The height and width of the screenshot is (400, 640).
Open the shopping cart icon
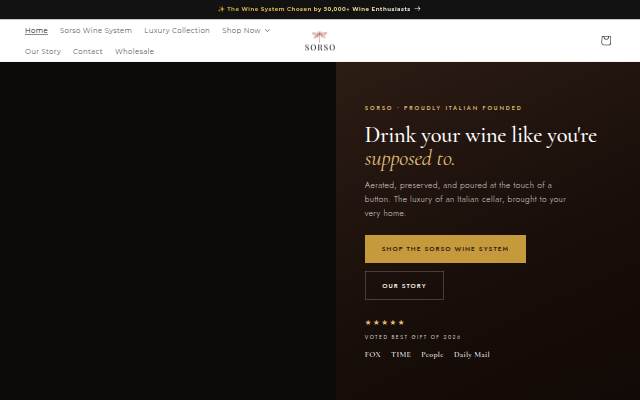coord(606,40)
